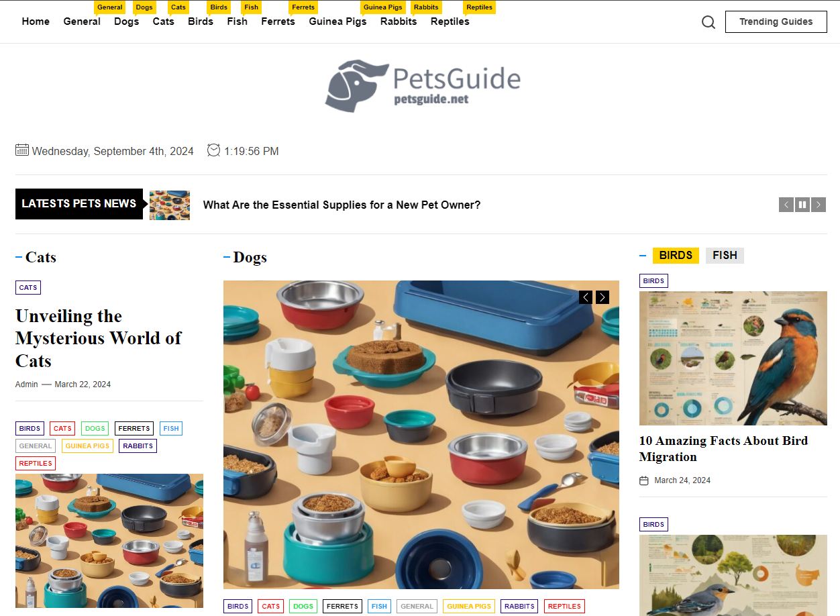Click the green DOGS tag below Dogs slider
The image size is (840, 616).
click(303, 607)
